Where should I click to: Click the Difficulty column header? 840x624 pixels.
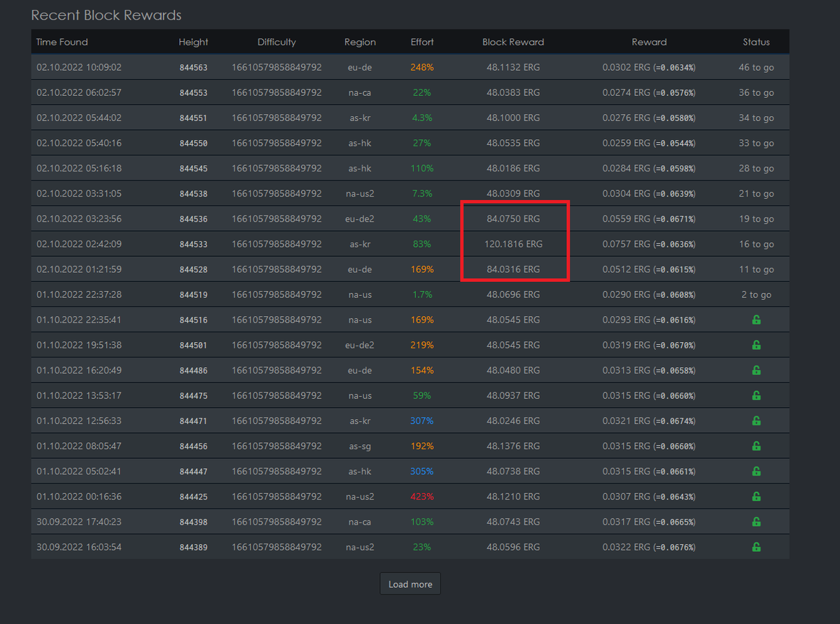click(x=276, y=42)
